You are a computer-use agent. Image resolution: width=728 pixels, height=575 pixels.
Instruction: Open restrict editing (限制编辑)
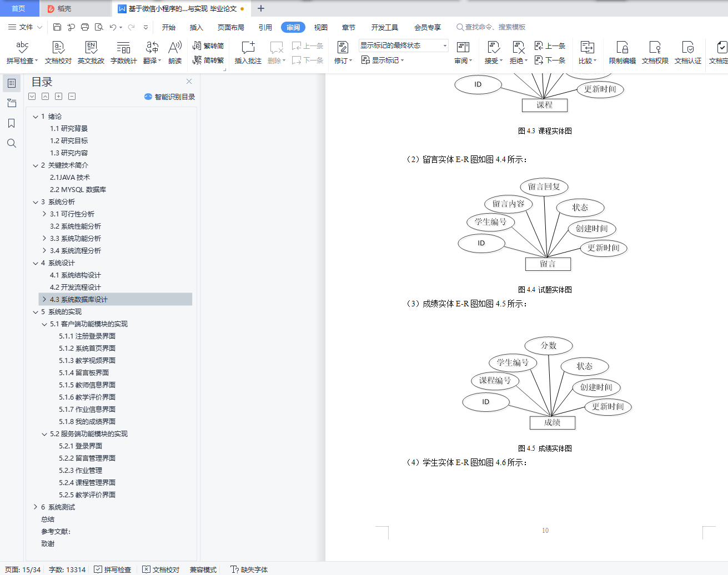coord(622,53)
